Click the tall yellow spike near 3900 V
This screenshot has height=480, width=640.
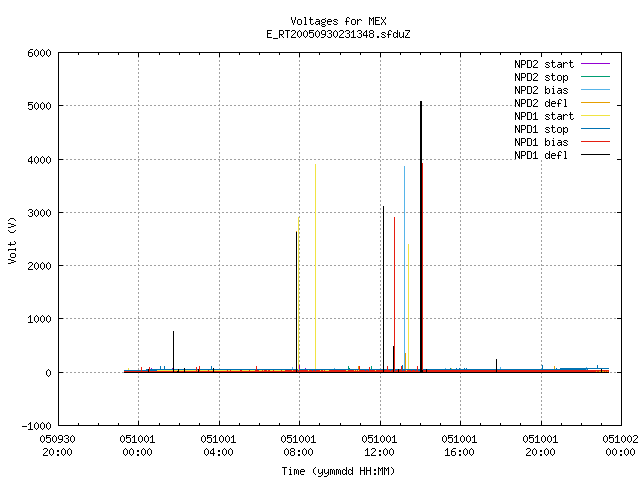pos(316,265)
